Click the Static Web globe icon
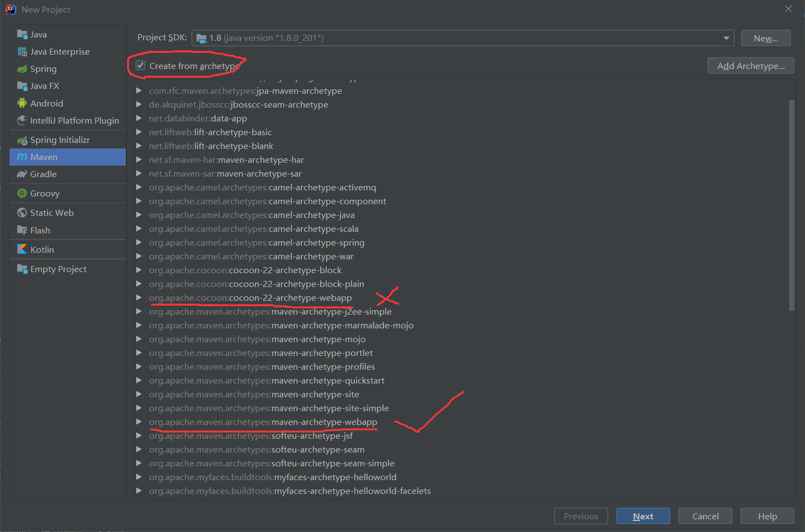Viewport: 805px width, 532px height. point(22,212)
